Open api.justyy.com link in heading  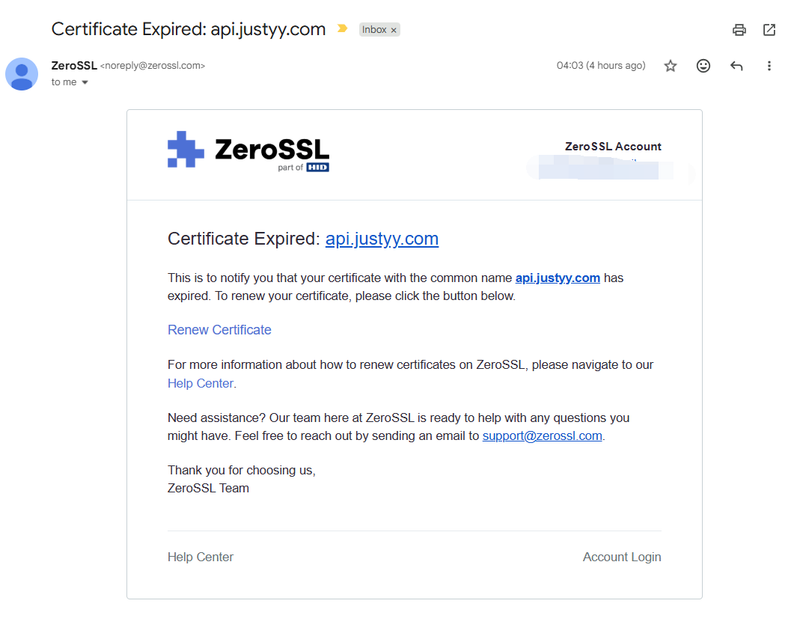tap(382, 239)
